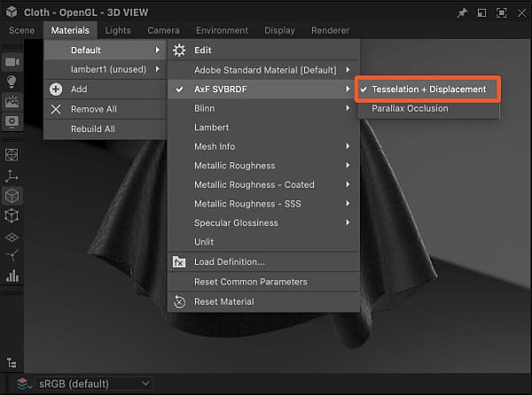The width and height of the screenshot is (532, 395).
Task: Close the 3D View panel
Action: [522, 13]
